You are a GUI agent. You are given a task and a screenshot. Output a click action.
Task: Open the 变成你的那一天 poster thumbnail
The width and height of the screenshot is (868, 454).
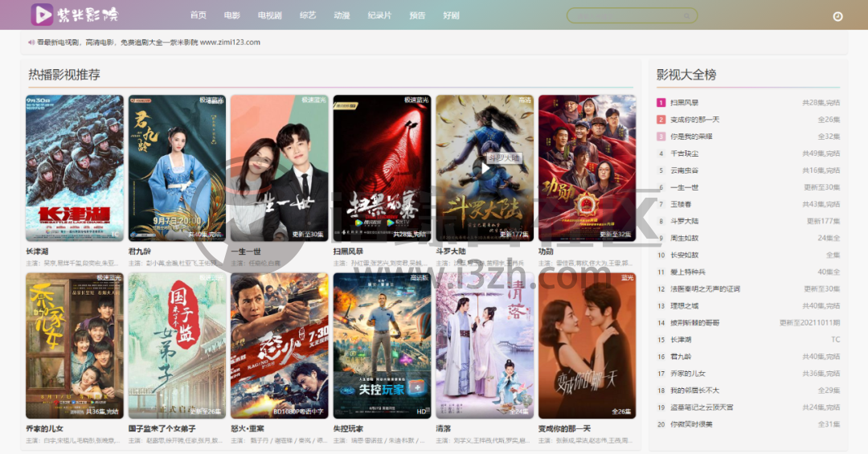click(x=588, y=346)
